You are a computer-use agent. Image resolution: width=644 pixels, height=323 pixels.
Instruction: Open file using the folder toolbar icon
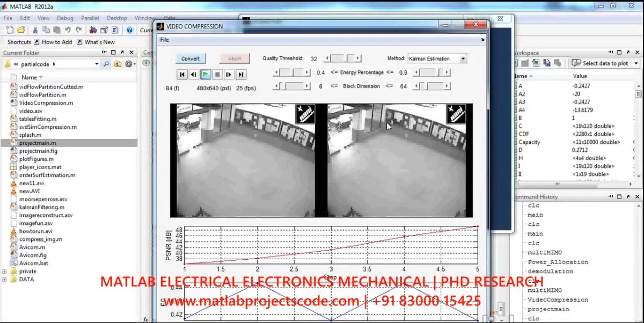pyautogui.click(x=21, y=30)
